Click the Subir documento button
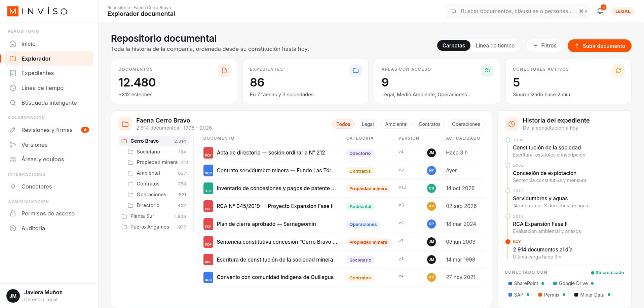Image resolution: width=644 pixels, height=308 pixels. (600, 46)
